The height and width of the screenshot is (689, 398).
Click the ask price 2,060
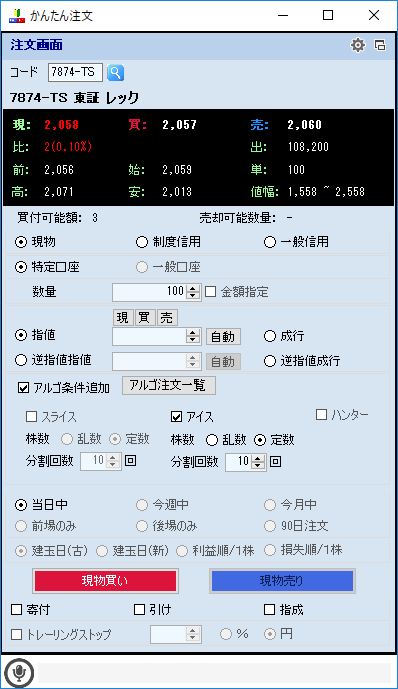(x=304, y=125)
